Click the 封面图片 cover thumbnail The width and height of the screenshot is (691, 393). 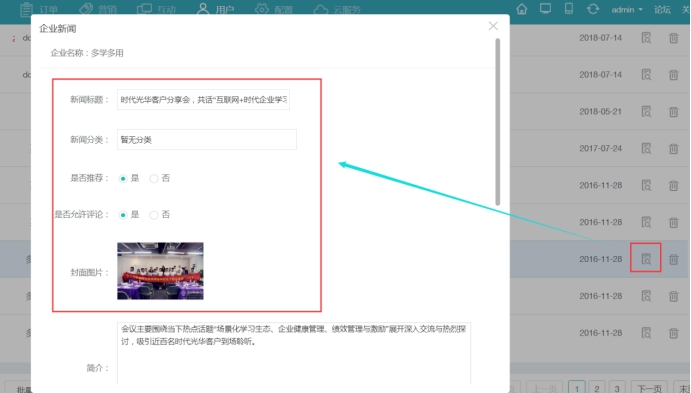coord(160,271)
